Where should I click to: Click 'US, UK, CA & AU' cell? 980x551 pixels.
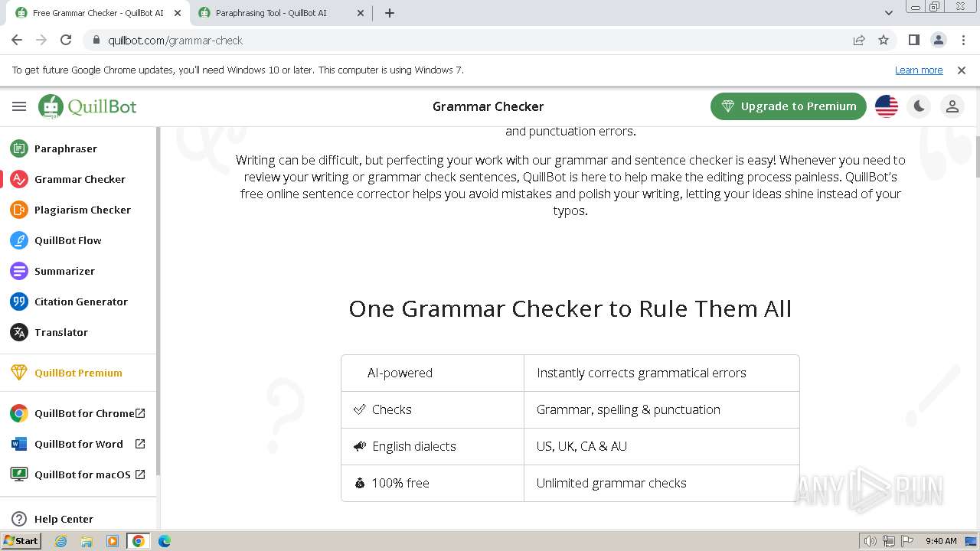tap(661, 447)
